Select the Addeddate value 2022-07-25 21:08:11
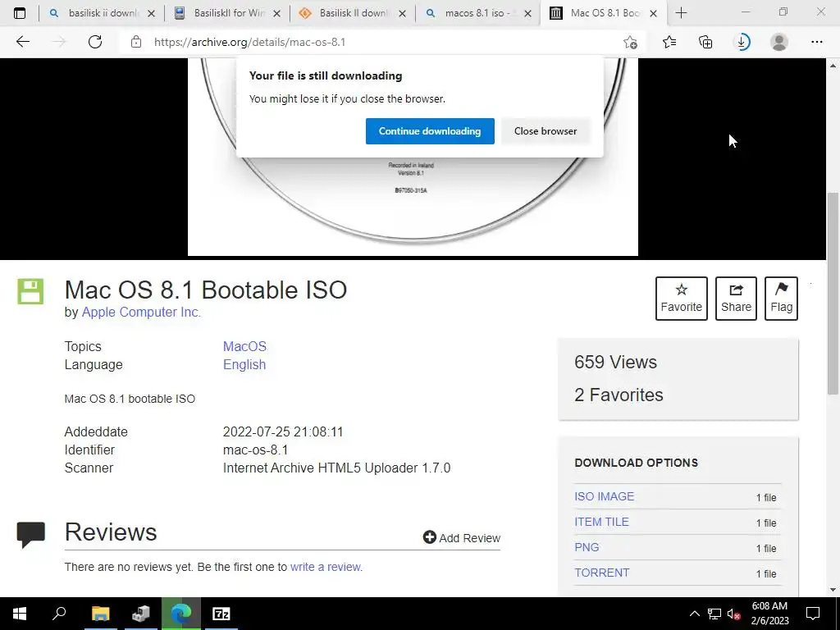Screen dimensions: 840x630 click(283, 431)
